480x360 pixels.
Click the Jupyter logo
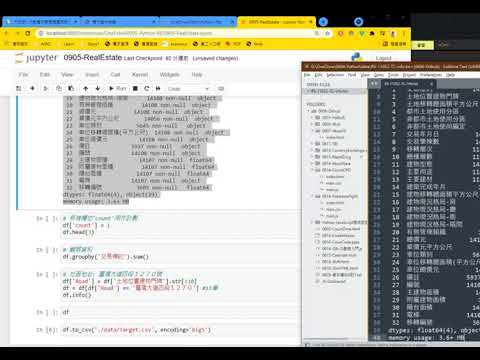[37, 58]
